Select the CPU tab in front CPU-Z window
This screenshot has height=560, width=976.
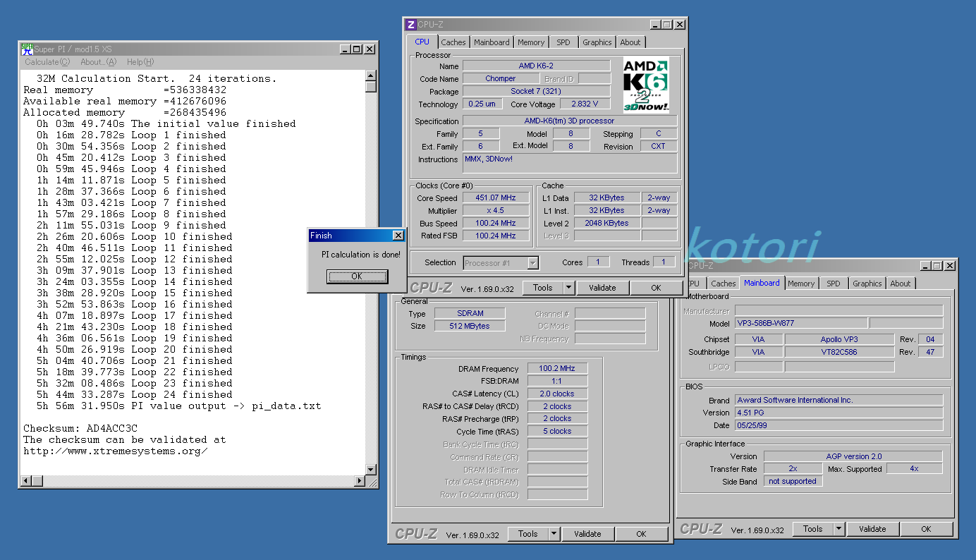(422, 42)
